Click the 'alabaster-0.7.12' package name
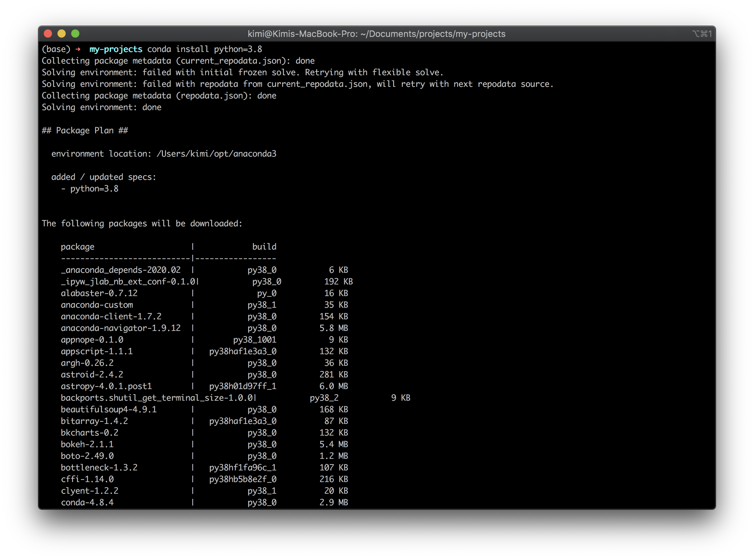Image resolution: width=754 pixels, height=560 pixels. click(x=99, y=293)
